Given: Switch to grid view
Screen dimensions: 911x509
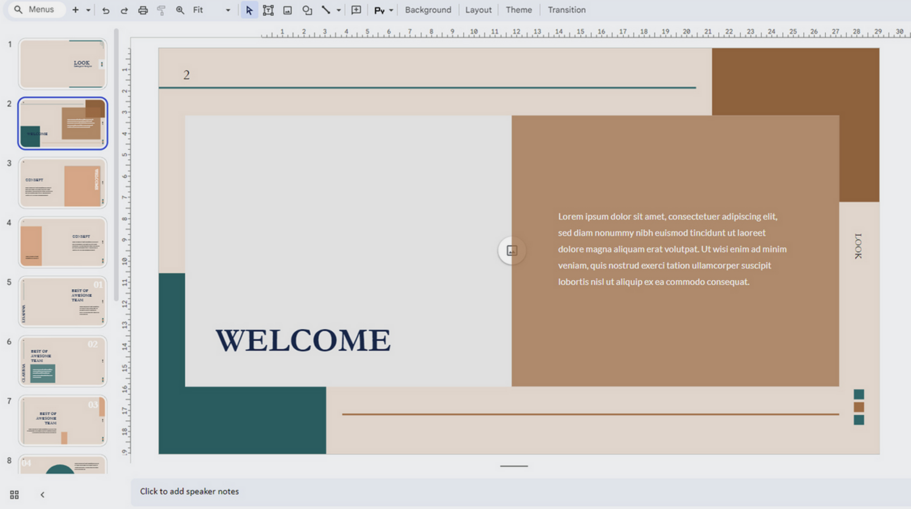Looking at the screenshot, I should coord(15,494).
